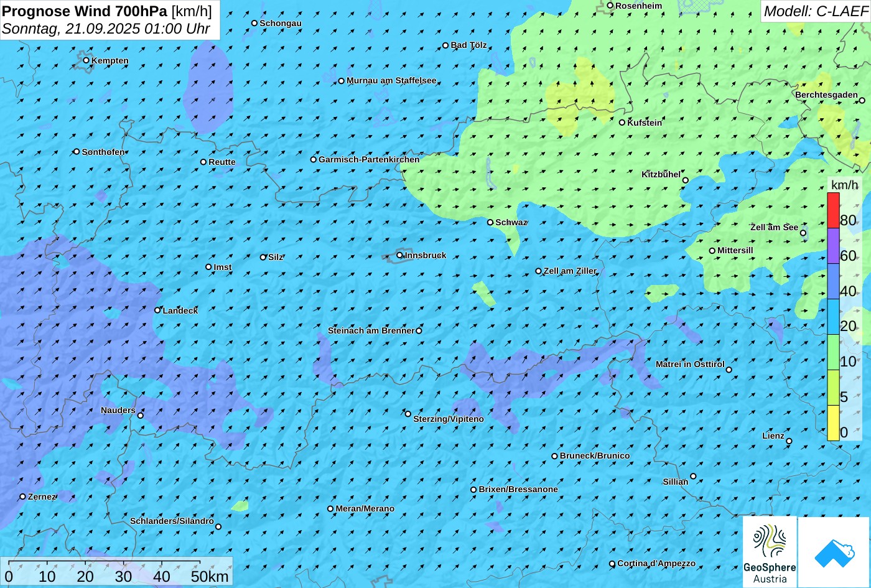Click the Zell am Ziller label
871x588 pixels.
(570, 271)
